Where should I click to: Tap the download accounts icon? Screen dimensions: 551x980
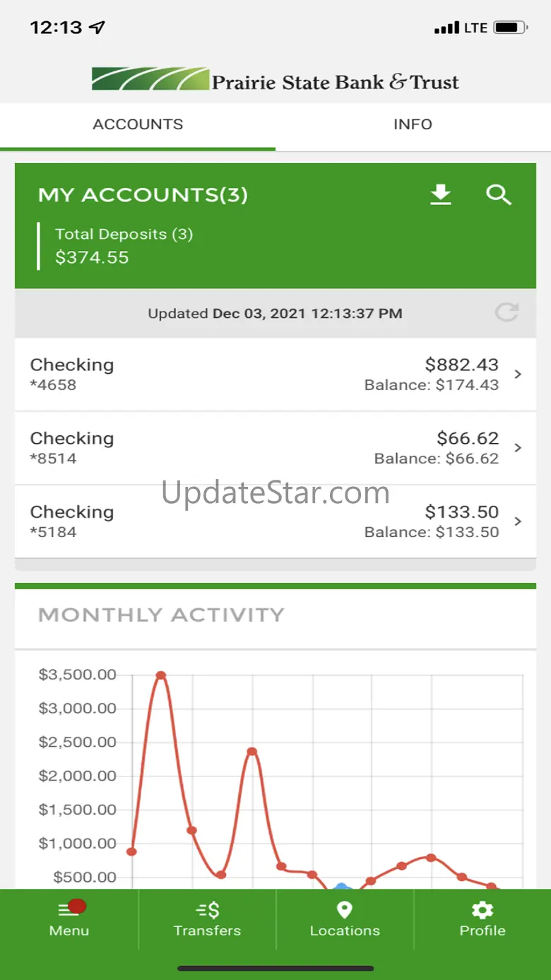[441, 194]
